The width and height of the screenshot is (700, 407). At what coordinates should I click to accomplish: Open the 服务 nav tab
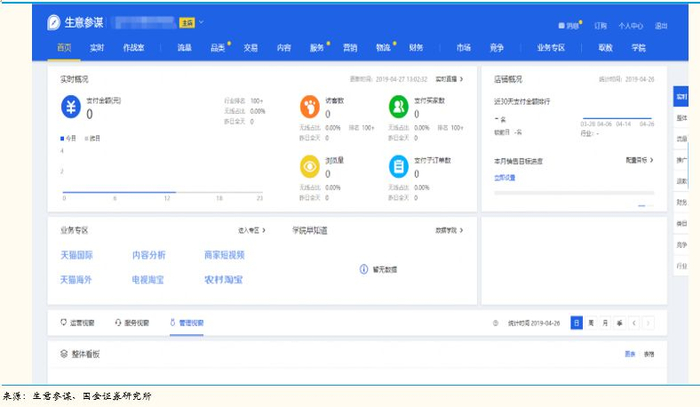click(x=317, y=47)
